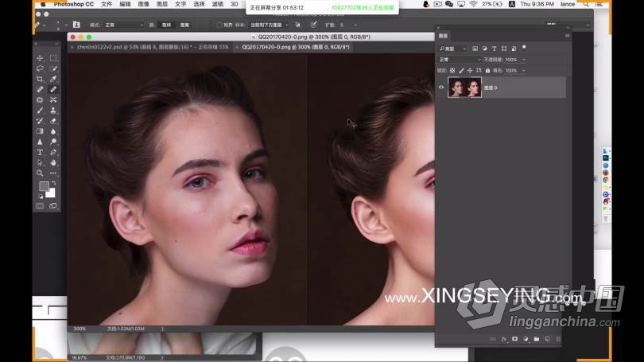
Task: Toggle pixel layer filter in Layers panel
Action: (475, 49)
